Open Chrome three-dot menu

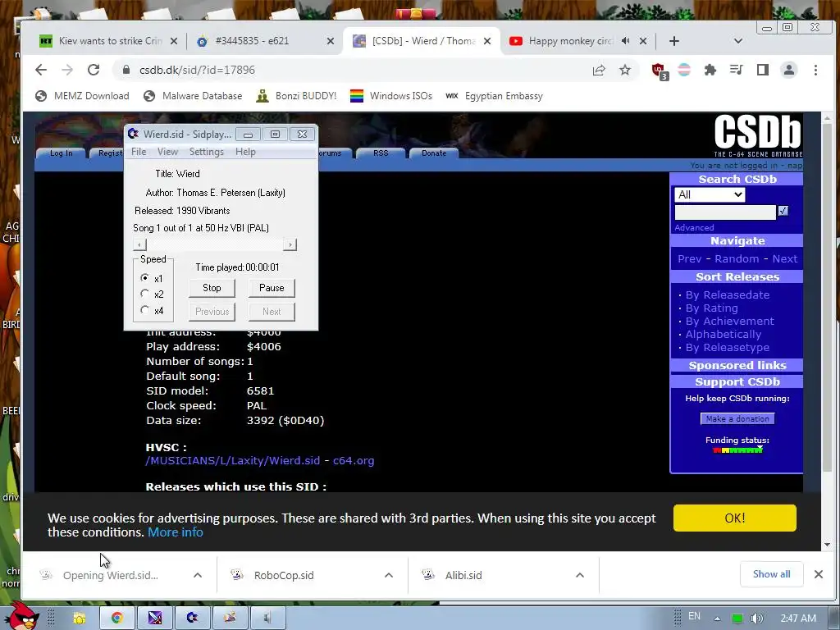tap(815, 70)
